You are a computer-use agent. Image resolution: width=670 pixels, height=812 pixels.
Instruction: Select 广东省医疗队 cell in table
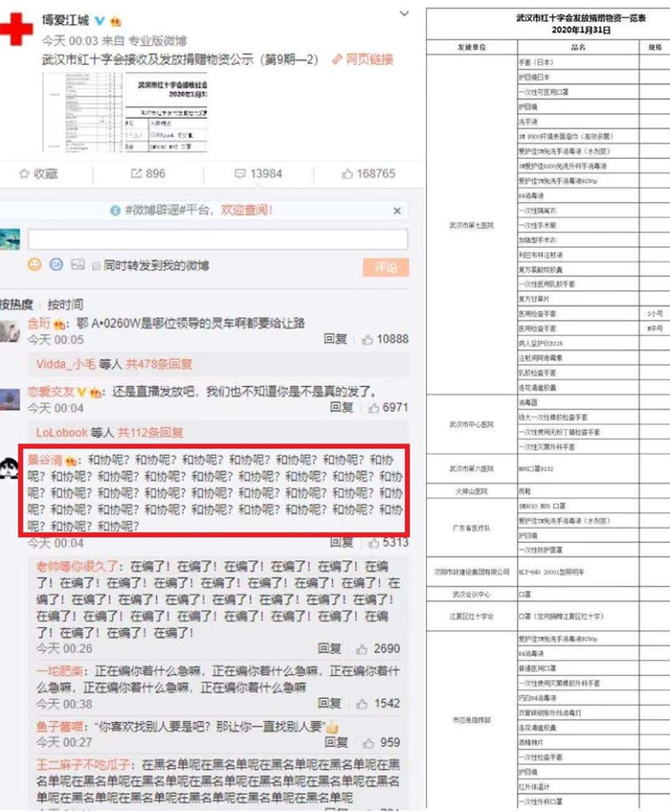tap(472, 528)
